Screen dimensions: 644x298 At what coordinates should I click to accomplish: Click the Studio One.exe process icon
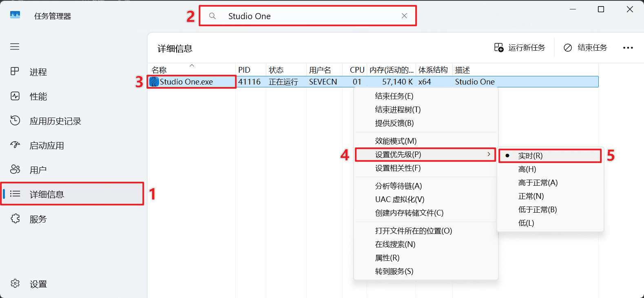(x=154, y=82)
